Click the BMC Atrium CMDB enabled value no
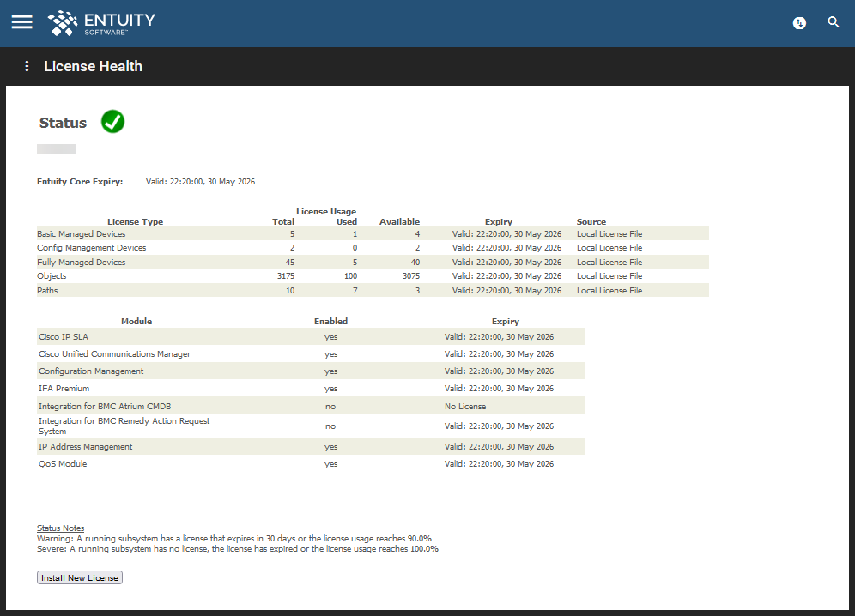The height and width of the screenshot is (616, 855). coord(330,406)
